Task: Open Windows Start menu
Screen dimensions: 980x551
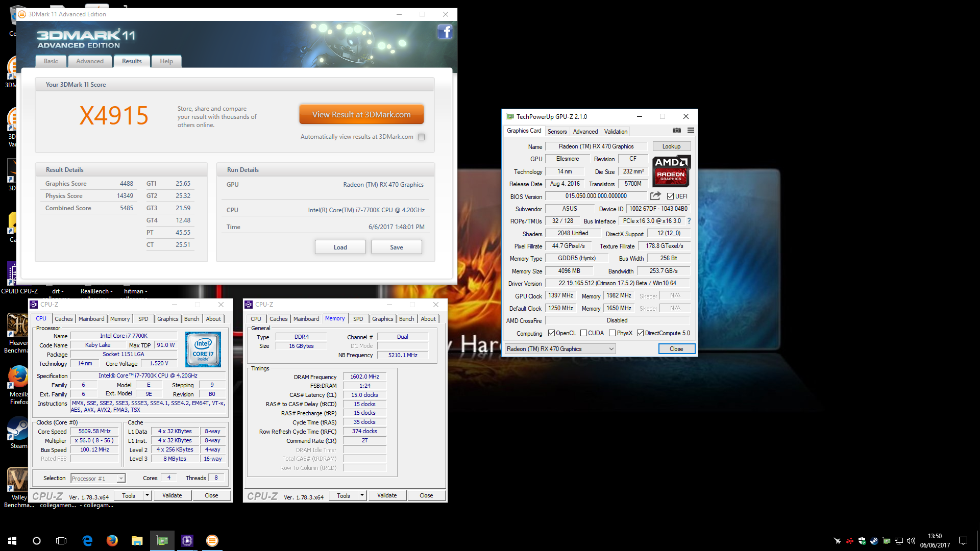Action: [x=12, y=541]
